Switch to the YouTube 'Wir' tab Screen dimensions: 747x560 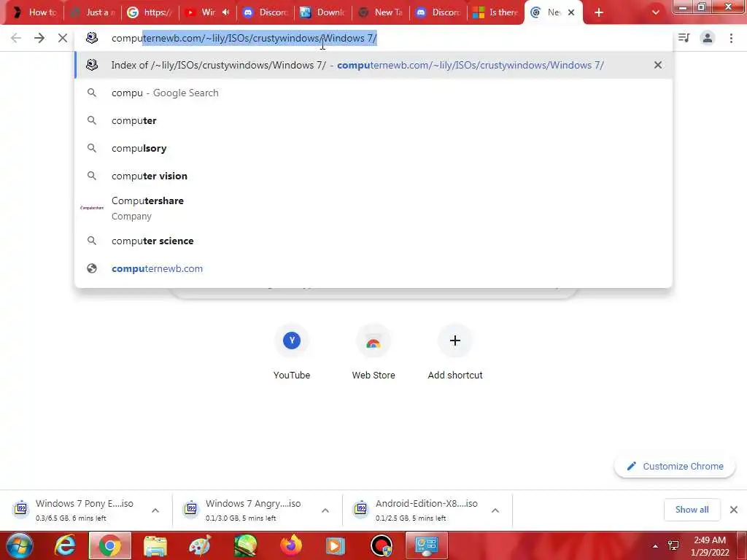point(202,12)
